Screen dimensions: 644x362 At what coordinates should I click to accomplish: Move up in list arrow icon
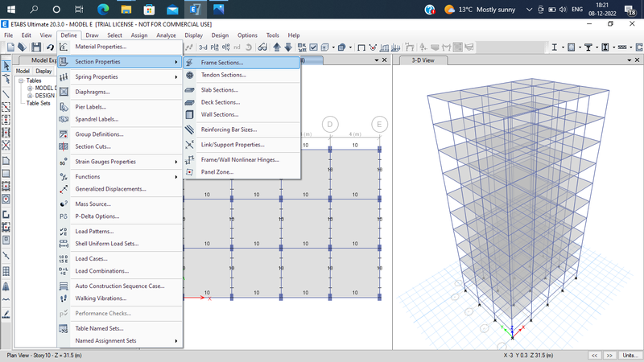coord(277,47)
